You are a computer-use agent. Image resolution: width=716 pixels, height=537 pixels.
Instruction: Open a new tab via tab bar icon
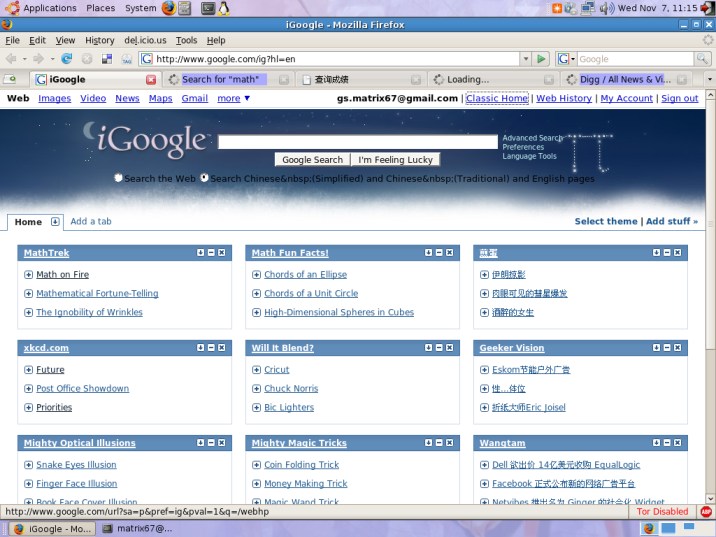pyautogui.click(x=10, y=79)
